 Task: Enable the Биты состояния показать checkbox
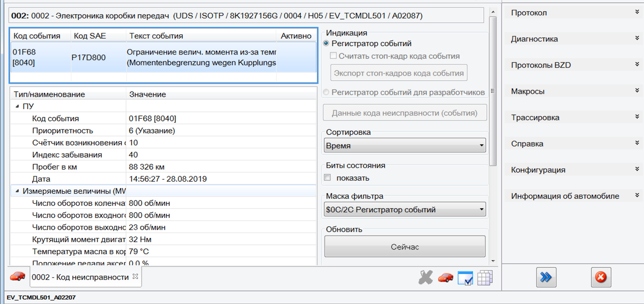pyautogui.click(x=327, y=178)
